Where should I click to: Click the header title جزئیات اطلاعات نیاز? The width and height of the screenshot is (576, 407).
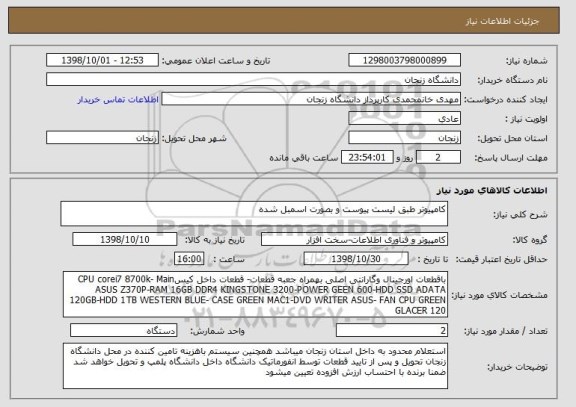tap(502, 21)
